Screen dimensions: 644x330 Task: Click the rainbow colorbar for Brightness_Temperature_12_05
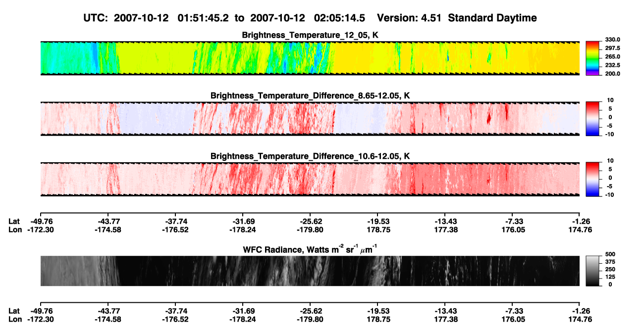click(592, 58)
